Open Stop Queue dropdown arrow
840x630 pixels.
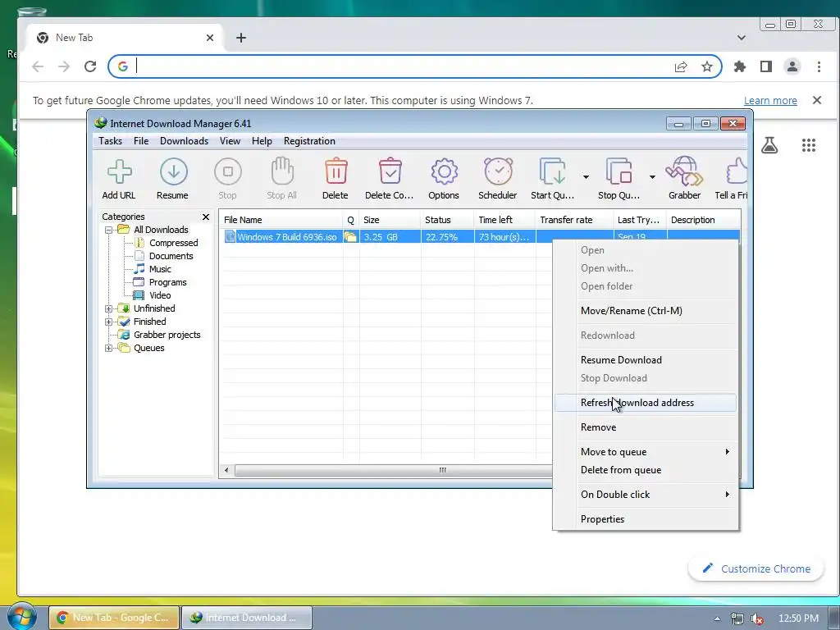(652, 177)
